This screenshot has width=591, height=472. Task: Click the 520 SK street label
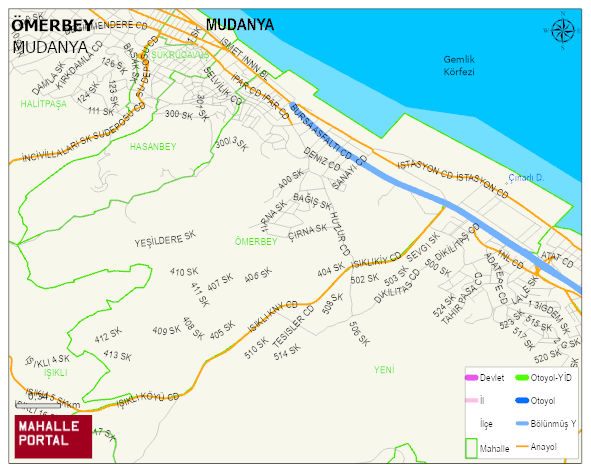point(548,355)
